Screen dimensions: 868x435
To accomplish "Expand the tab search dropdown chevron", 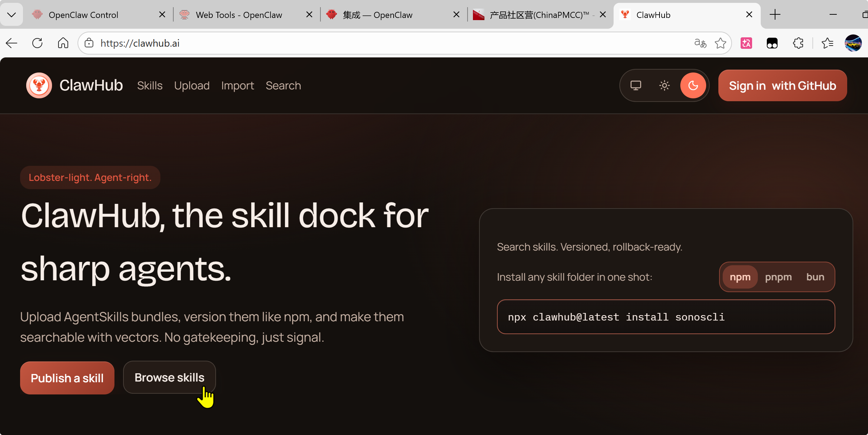I will point(11,15).
